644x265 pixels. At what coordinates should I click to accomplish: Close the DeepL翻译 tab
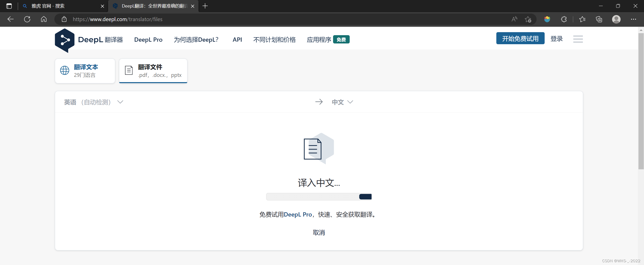tap(193, 6)
